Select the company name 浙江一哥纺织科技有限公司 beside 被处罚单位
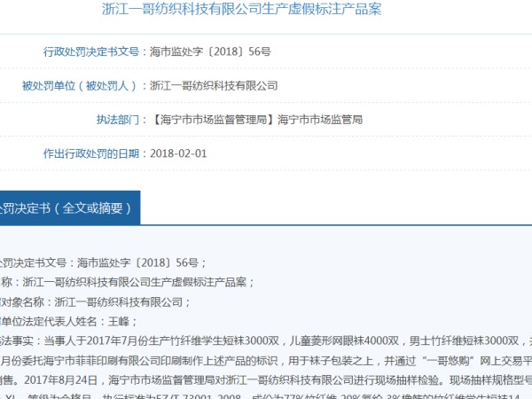This screenshot has width=532, height=399. [x=214, y=86]
